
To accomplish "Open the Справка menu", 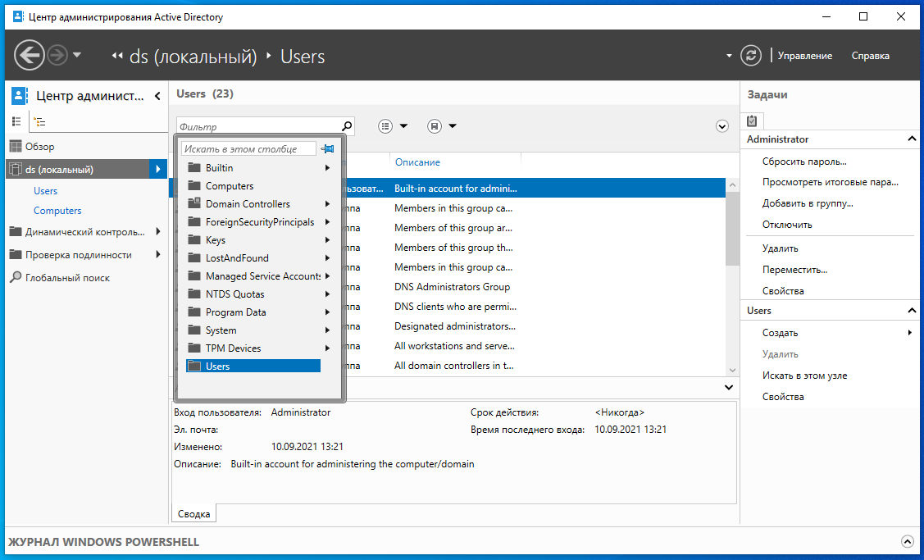I will pyautogui.click(x=870, y=56).
